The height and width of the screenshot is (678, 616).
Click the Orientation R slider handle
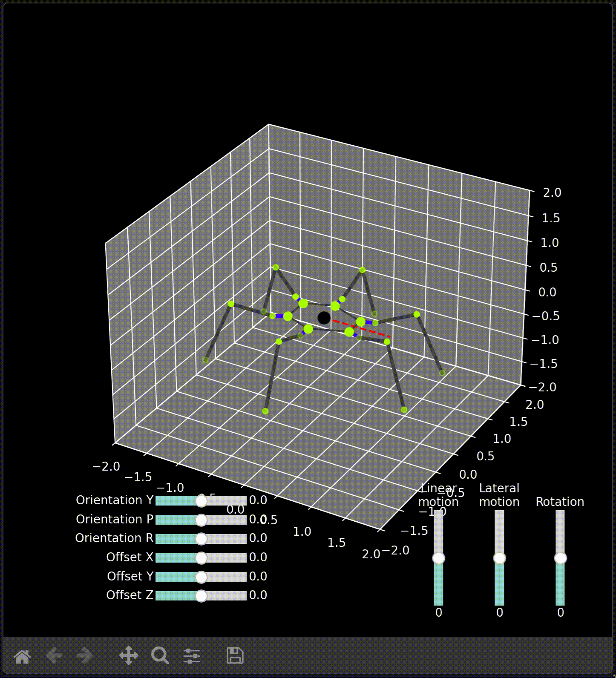click(201, 539)
